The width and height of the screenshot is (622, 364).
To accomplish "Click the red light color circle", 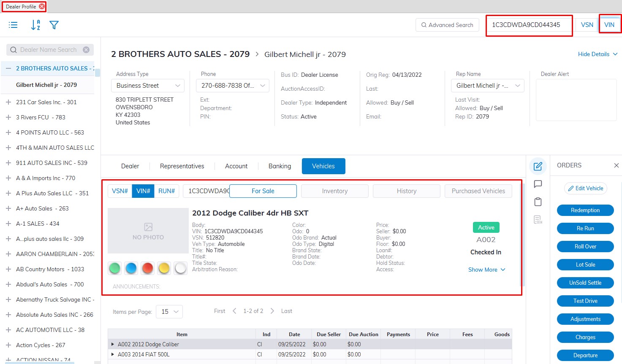I will click(x=147, y=268).
